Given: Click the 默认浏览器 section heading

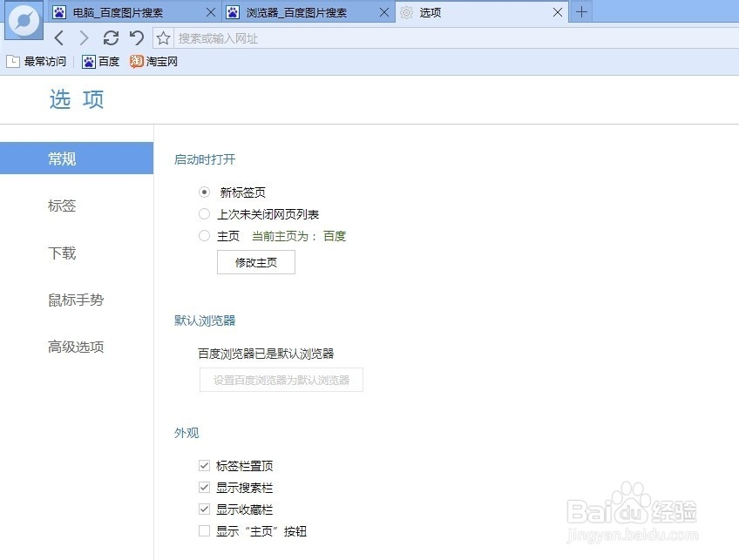Looking at the screenshot, I should click(x=205, y=320).
